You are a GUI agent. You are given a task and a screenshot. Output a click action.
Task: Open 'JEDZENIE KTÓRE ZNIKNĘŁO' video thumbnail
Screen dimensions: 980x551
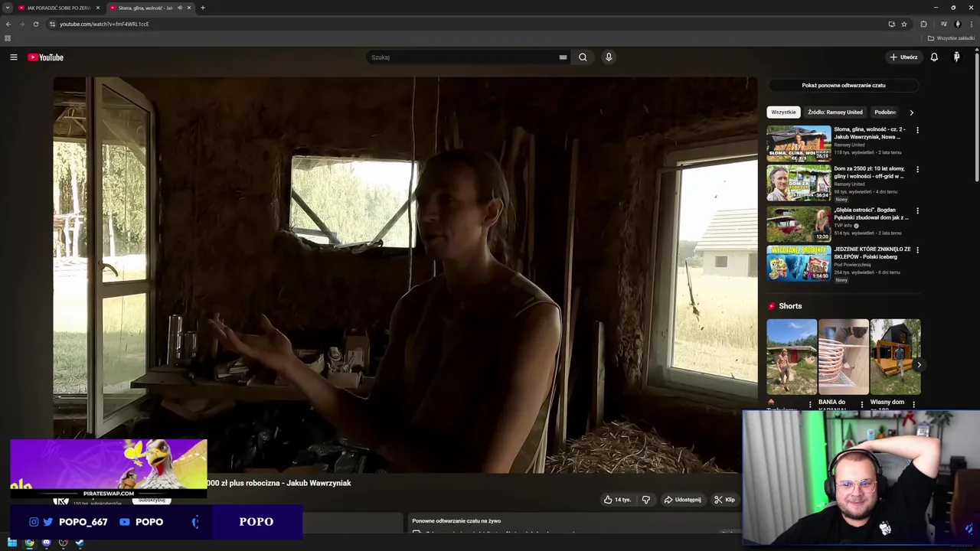(x=799, y=264)
